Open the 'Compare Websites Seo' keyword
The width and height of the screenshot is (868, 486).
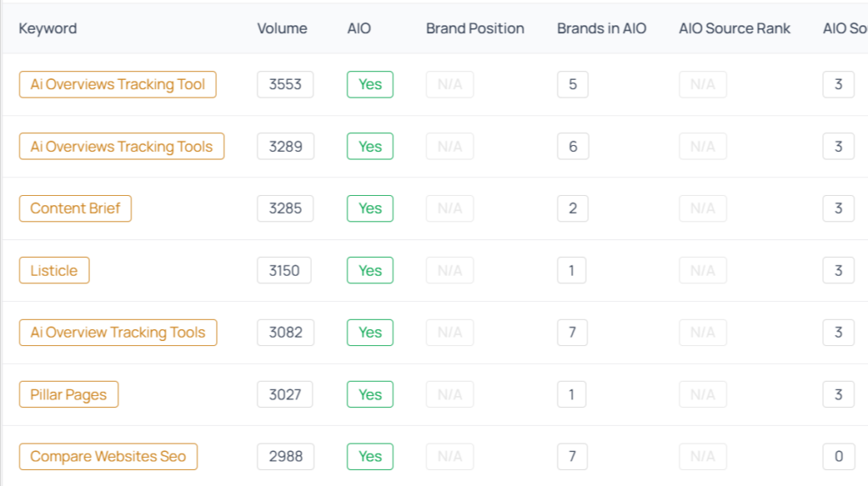[x=108, y=456]
